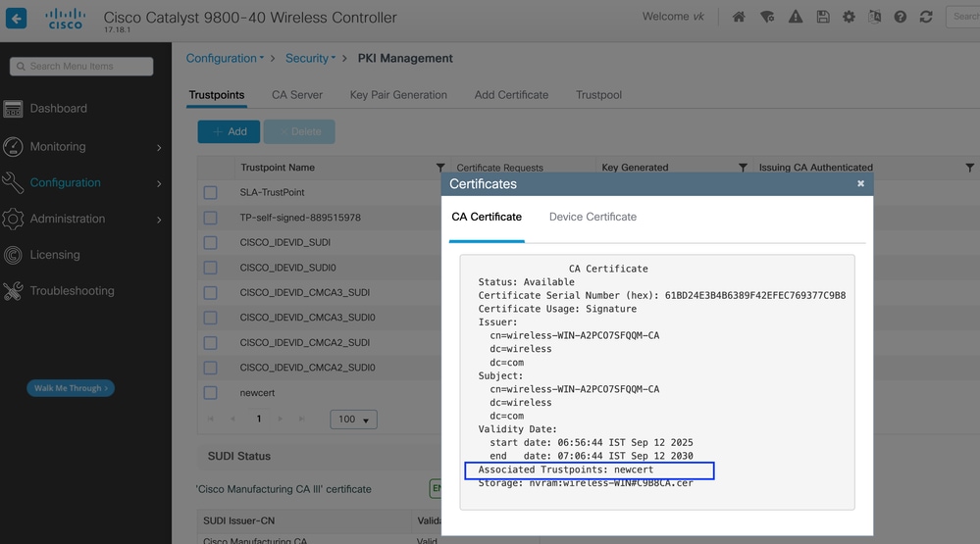Viewport: 980px width, 544px height.
Task: Expand the Configuration chevron arrow
Action: [x=159, y=183]
